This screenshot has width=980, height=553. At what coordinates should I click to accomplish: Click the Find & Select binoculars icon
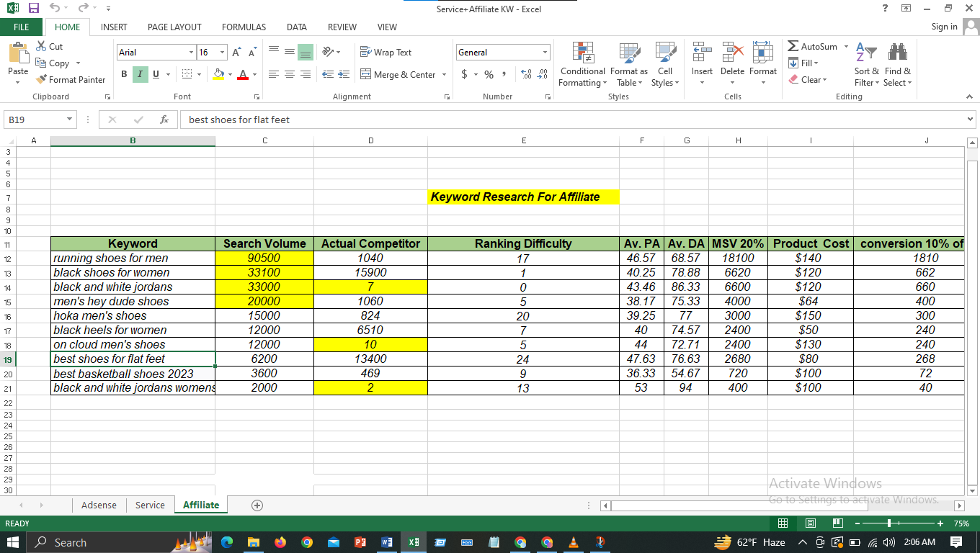coord(897,53)
